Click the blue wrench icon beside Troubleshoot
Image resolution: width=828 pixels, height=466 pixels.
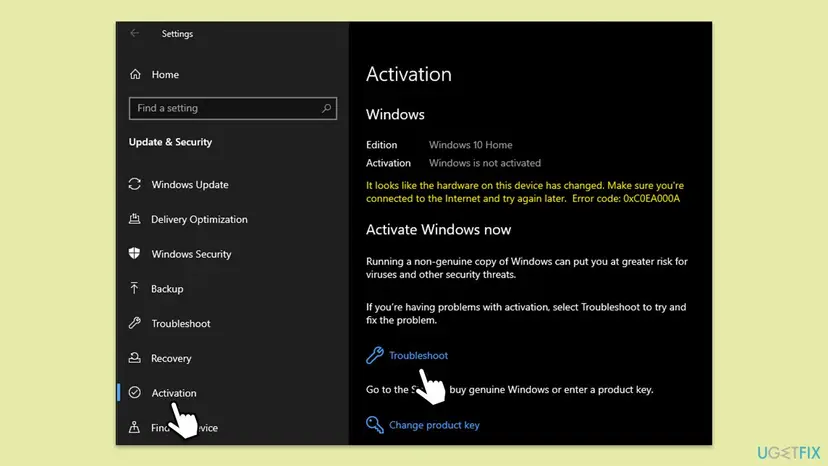pyautogui.click(x=375, y=355)
